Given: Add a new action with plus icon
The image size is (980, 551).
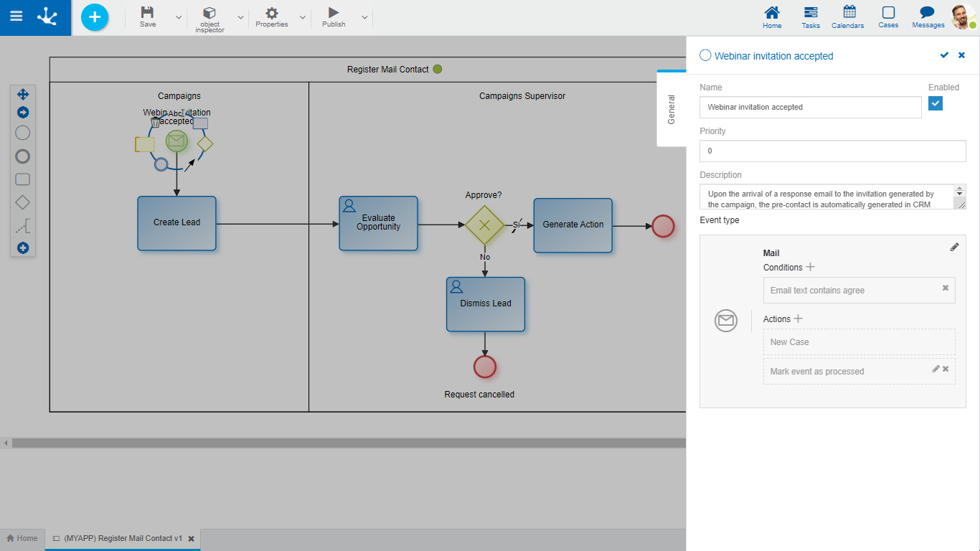Looking at the screenshot, I should pyautogui.click(x=798, y=319).
